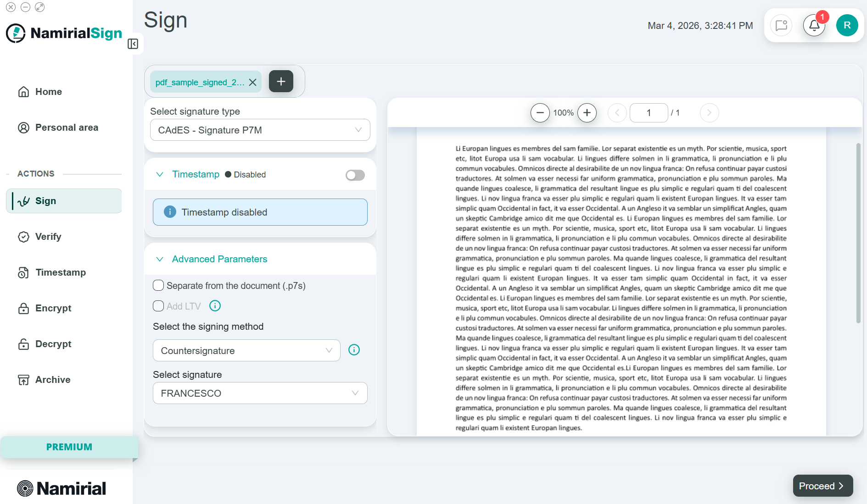Image resolution: width=867 pixels, height=504 pixels.
Task: Add a new document with plus button
Action: pos(281,82)
